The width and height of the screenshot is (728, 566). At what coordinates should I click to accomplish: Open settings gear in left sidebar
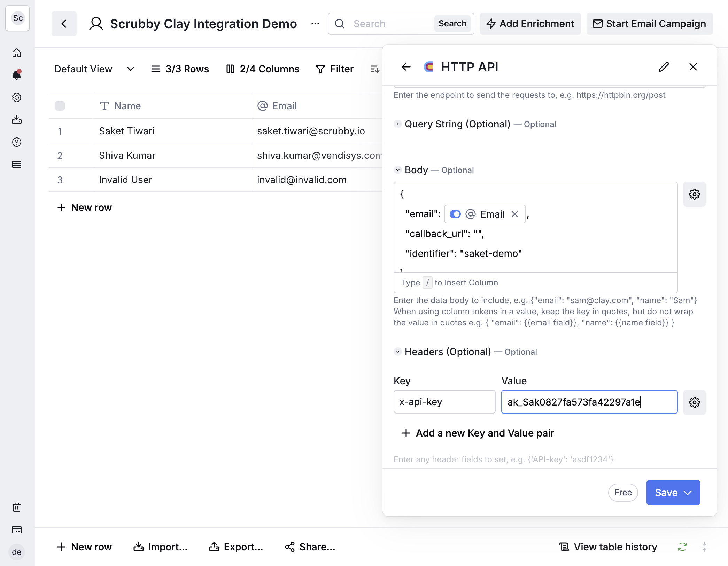click(x=17, y=97)
